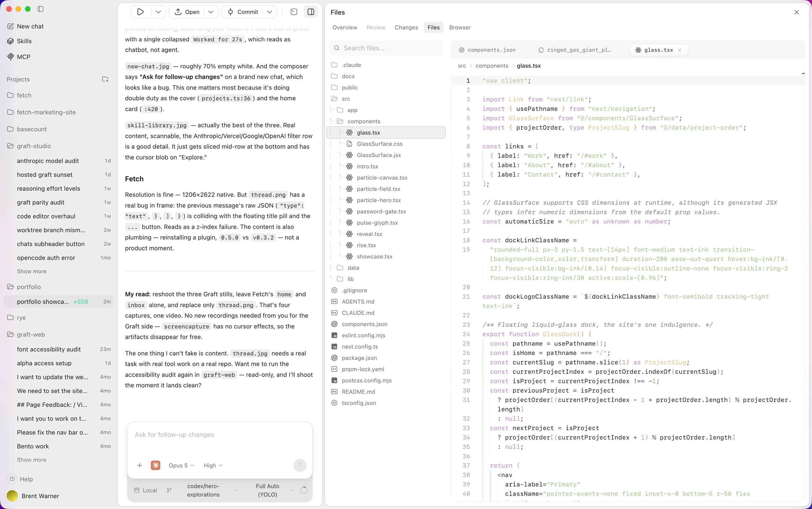Click the add attachment plus icon
Image resolution: width=812 pixels, height=509 pixels.
click(140, 465)
